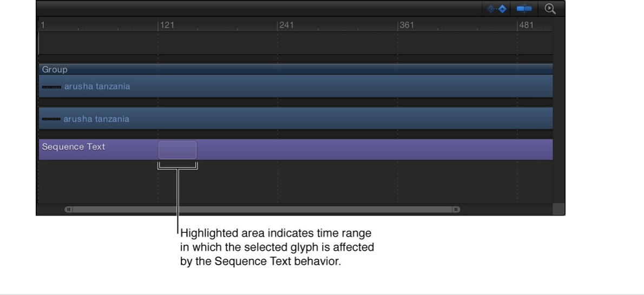Image resolution: width=644 pixels, height=295 pixels.
Task: Click frame 1 on the timeline ruler
Action: click(42, 25)
